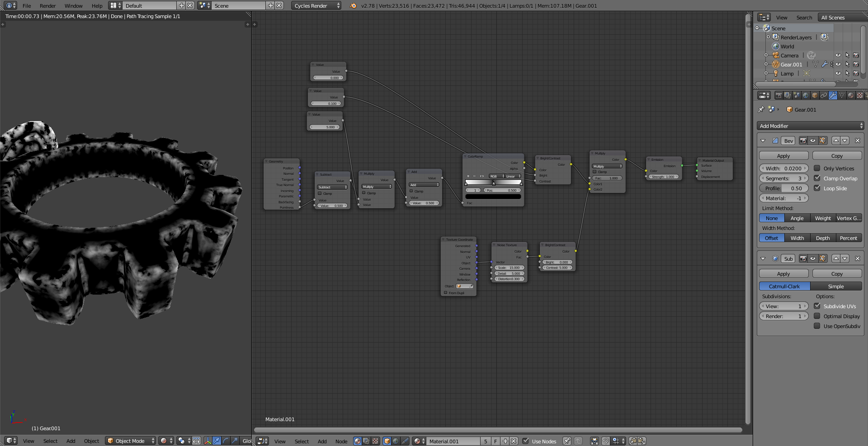The height and width of the screenshot is (446, 868).
Task: Open the All Scenes display mode dropdown
Action: tap(843, 17)
